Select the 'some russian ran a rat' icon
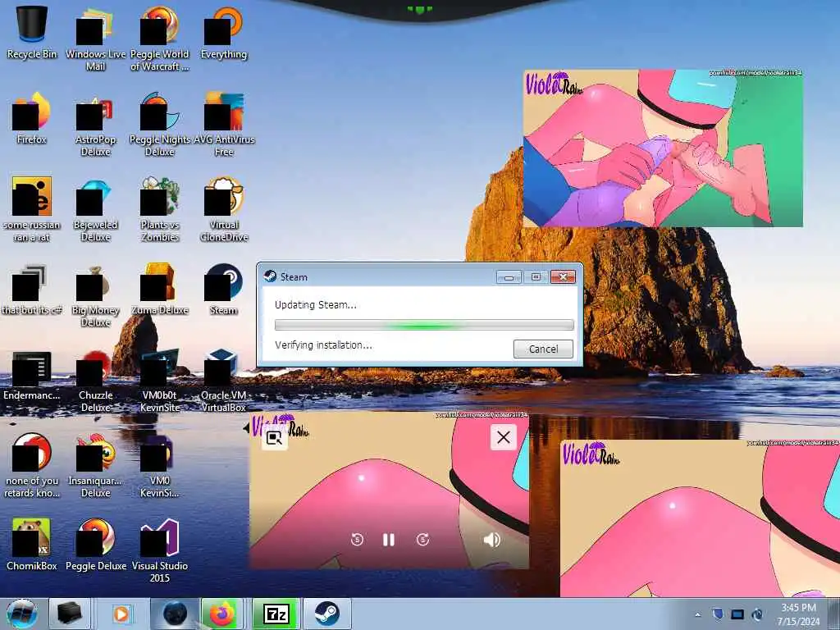 [x=32, y=209]
